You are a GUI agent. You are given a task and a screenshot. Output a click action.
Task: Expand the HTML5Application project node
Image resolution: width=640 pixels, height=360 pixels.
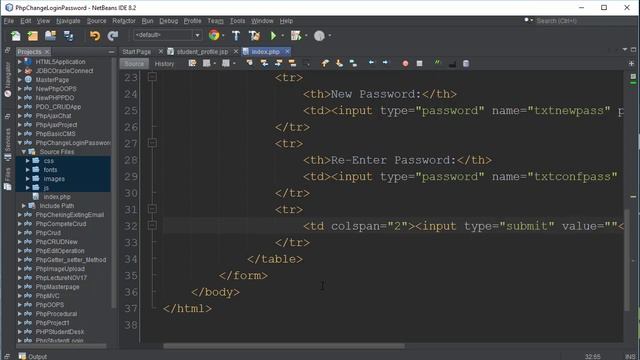tap(19, 62)
